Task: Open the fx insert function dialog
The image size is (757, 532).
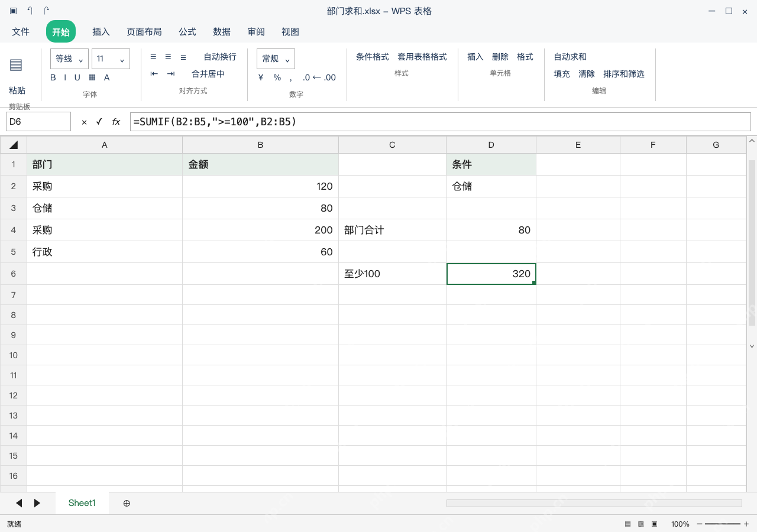Action: pos(116,122)
